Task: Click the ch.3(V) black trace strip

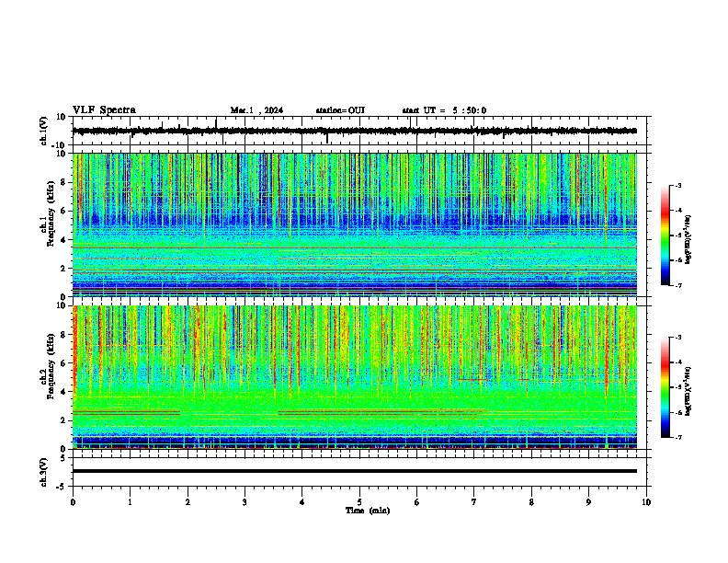Action: (x=354, y=471)
